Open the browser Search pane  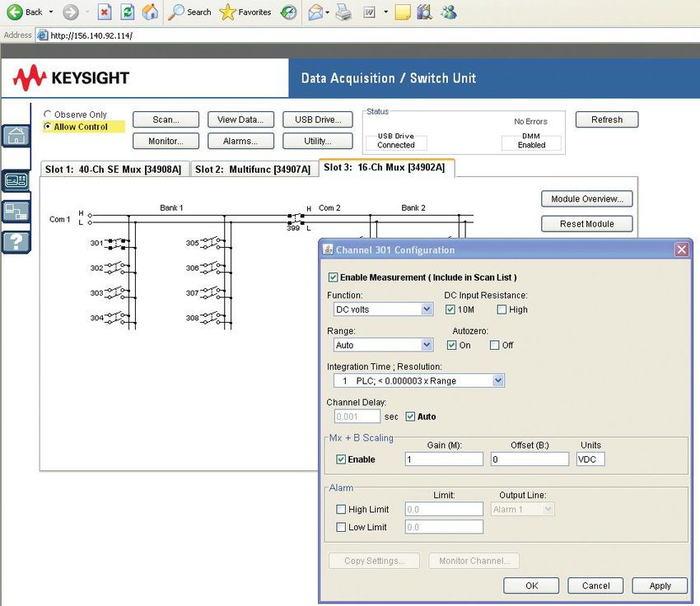tap(189, 12)
